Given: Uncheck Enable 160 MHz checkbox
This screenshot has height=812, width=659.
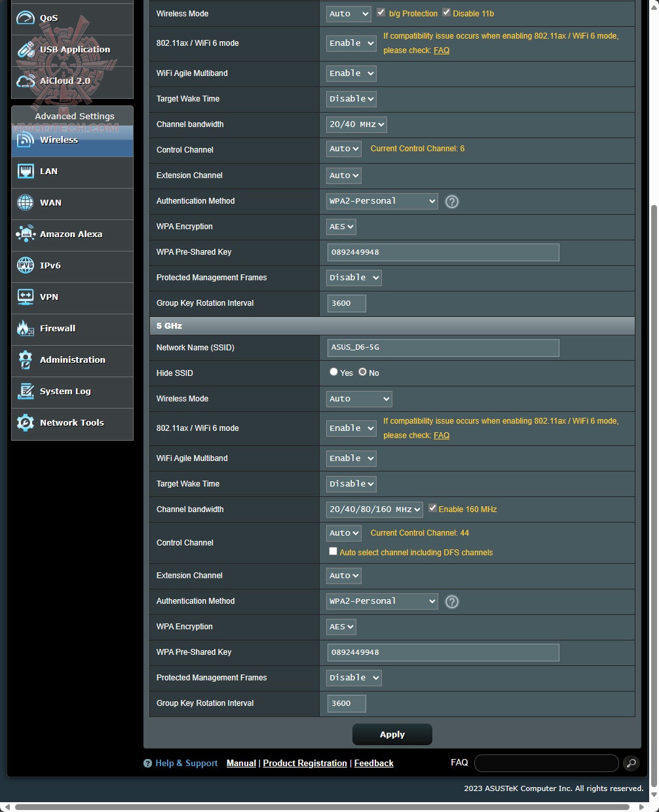Looking at the screenshot, I should pos(432,508).
